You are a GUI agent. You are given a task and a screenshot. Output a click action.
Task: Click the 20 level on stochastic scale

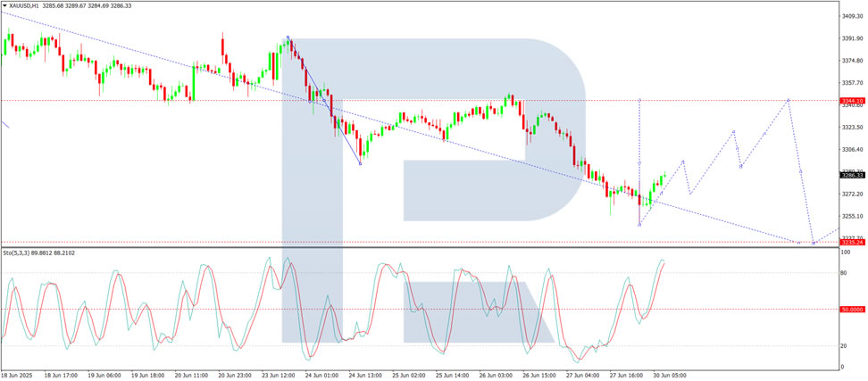[846, 346]
